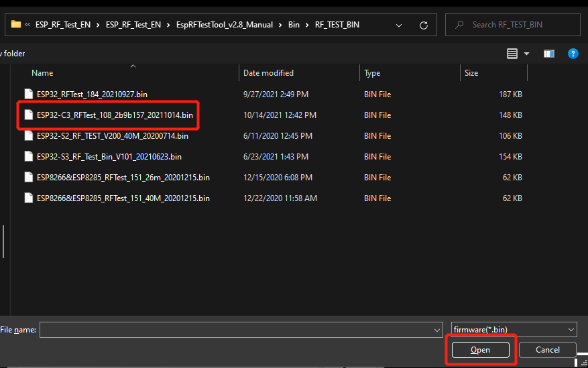Screen dimensions: 588x368
Task: Expand subfolders after EspRFTestTool_v2.8_Manual breadcrumb
Action: click(280, 25)
